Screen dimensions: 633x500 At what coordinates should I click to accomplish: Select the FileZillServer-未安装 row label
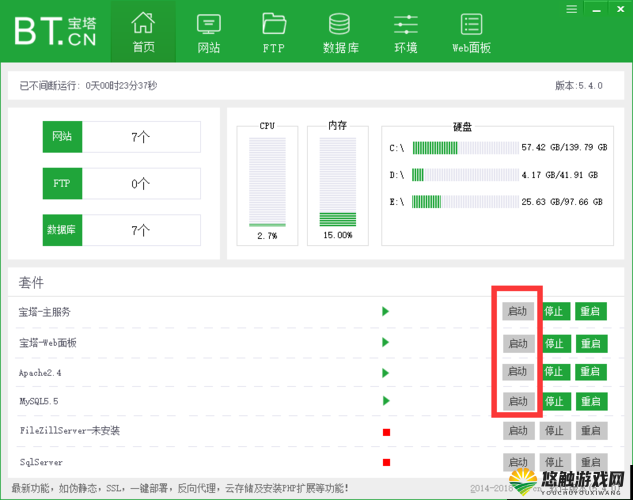(70, 431)
